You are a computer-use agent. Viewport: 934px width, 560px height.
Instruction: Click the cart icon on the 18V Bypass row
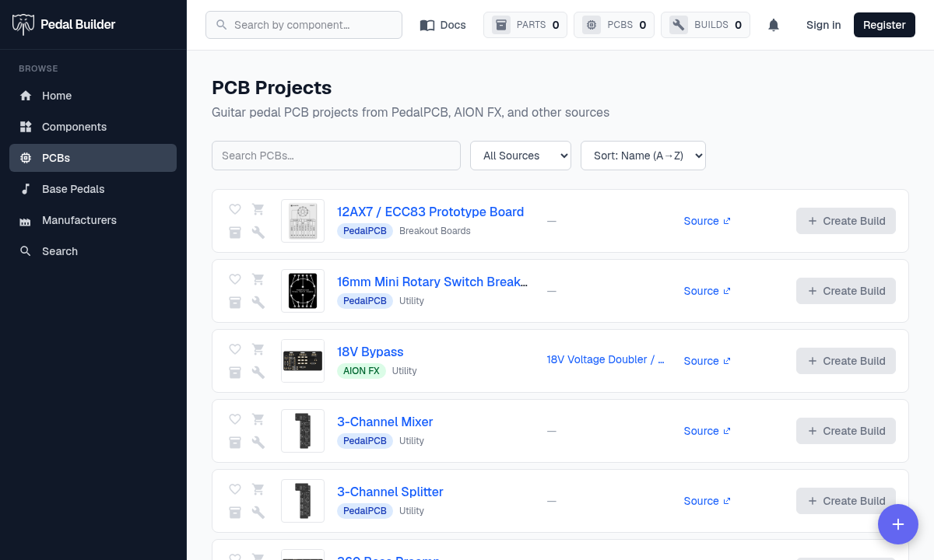coord(258,349)
